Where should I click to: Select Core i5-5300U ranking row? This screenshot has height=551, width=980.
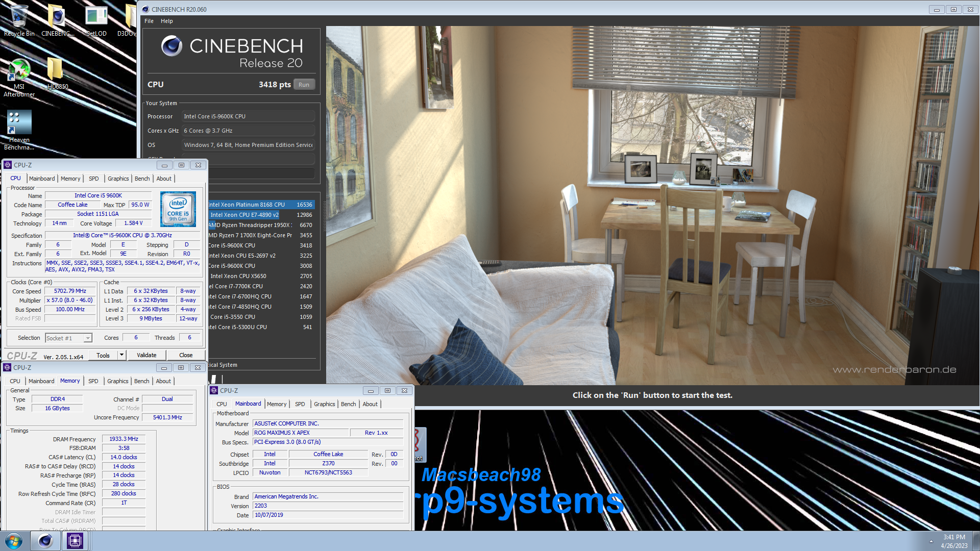click(x=261, y=327)
